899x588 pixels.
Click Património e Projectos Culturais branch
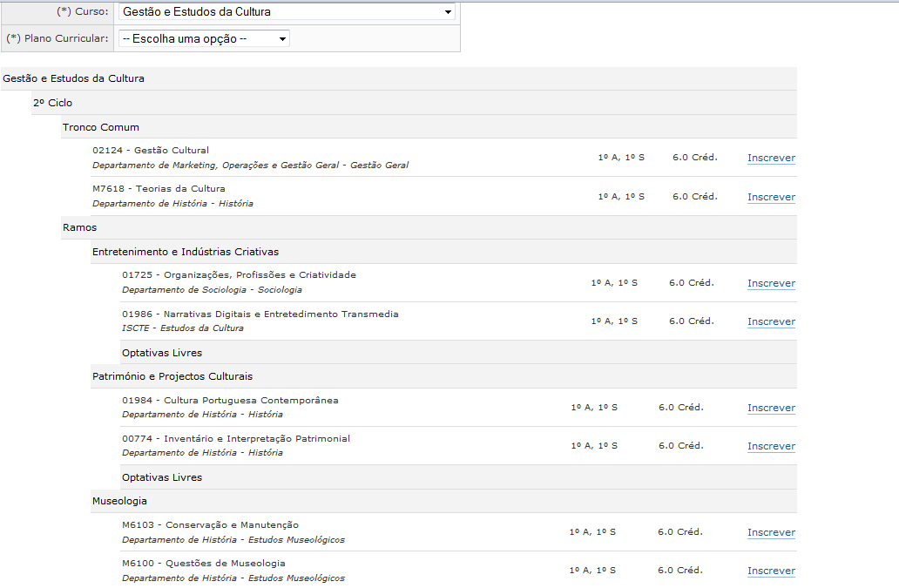pyautogui.click(x=172, y=376)
